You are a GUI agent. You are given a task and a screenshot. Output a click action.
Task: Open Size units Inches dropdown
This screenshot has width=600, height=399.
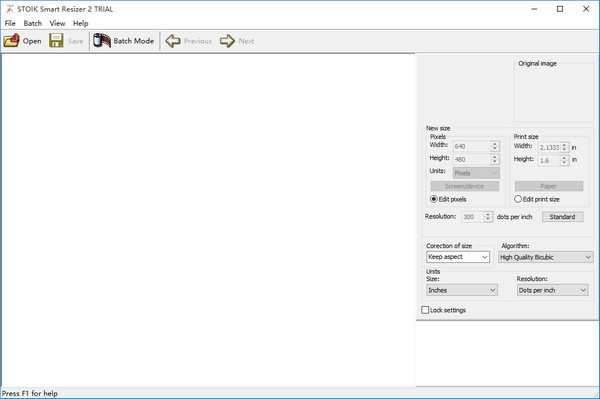462,290
